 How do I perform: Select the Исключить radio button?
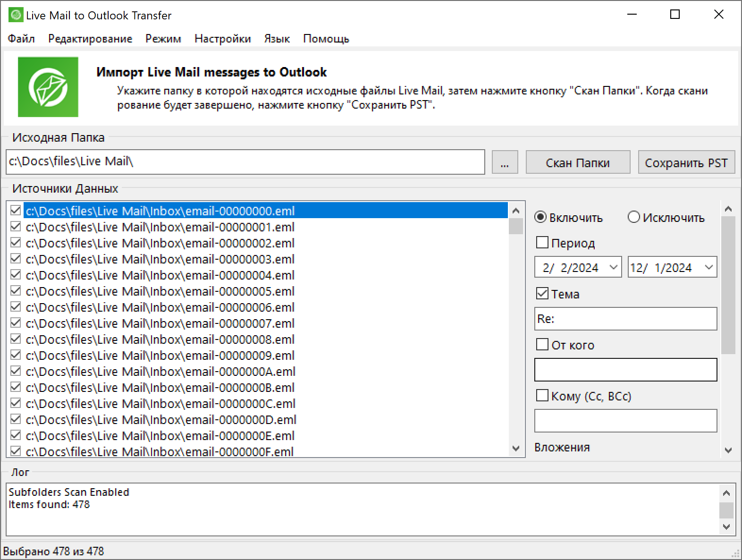(x=634, y=217)
